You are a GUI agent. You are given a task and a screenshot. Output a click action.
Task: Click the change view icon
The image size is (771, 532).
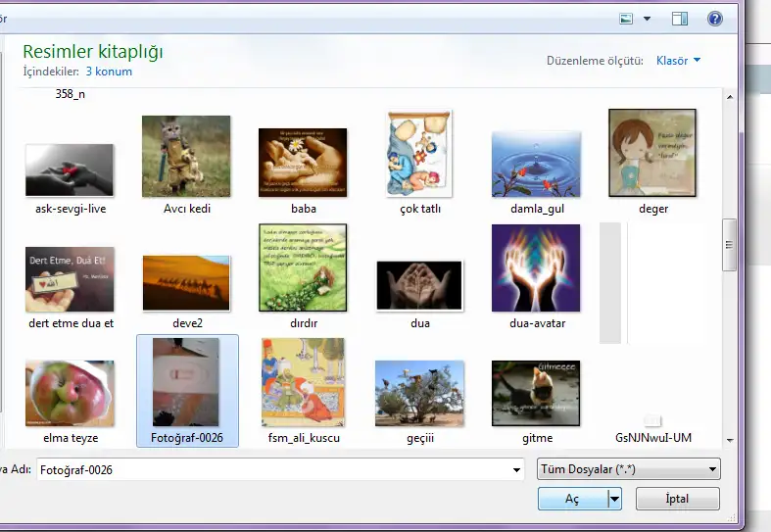627,19
